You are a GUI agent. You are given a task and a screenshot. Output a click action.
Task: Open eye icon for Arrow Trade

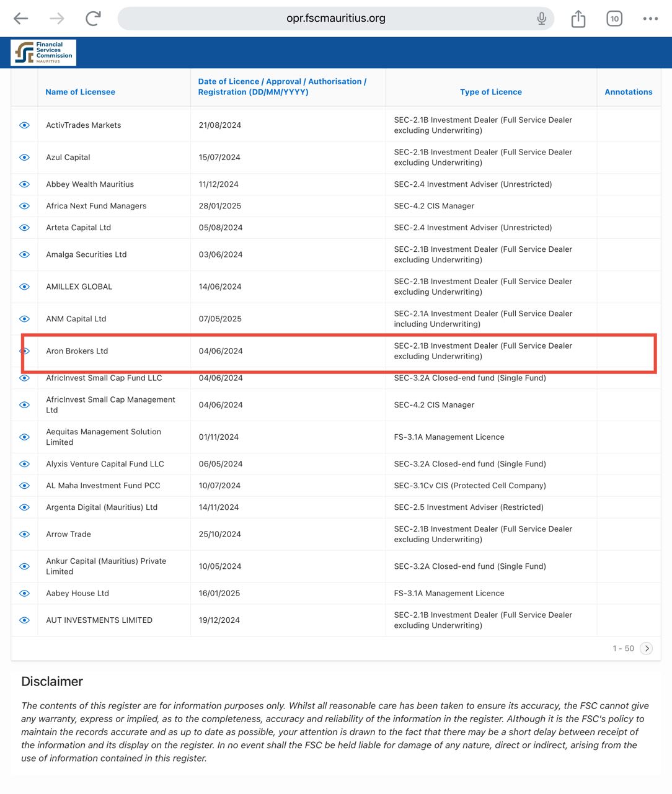pos(25,534)
